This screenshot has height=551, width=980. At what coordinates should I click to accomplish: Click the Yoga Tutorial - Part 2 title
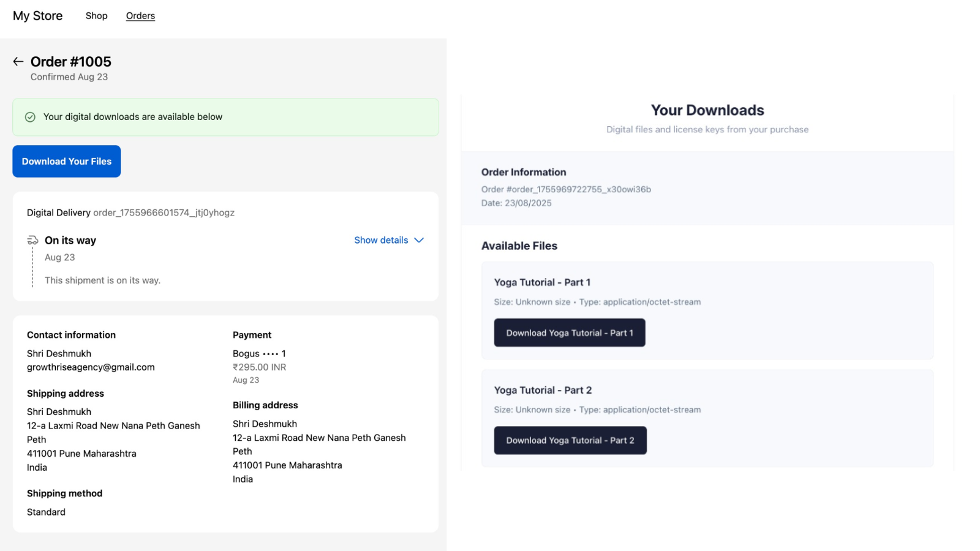pos(543,390)
